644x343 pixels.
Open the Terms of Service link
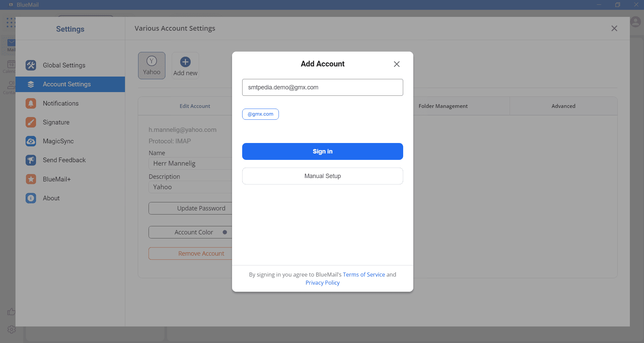click(x=364, y=275)
